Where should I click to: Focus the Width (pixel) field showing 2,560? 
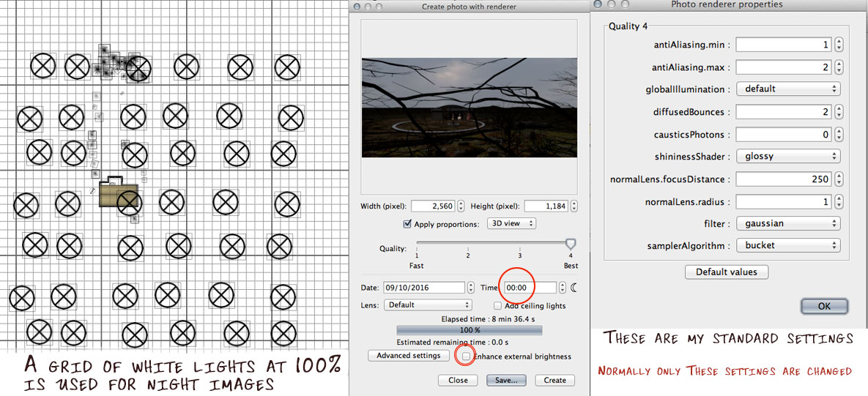coord(433,206)
